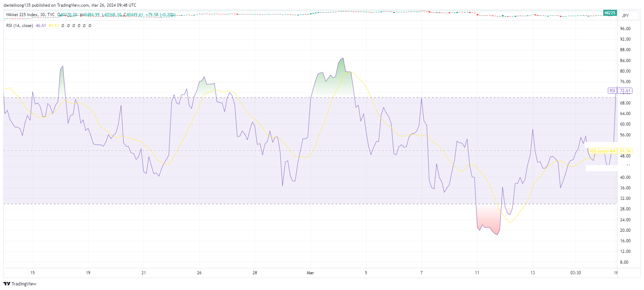This screenshot has height=290, width=644.
Task: Click the yellow 41.11 MA legend value
Action: (54, 26)
